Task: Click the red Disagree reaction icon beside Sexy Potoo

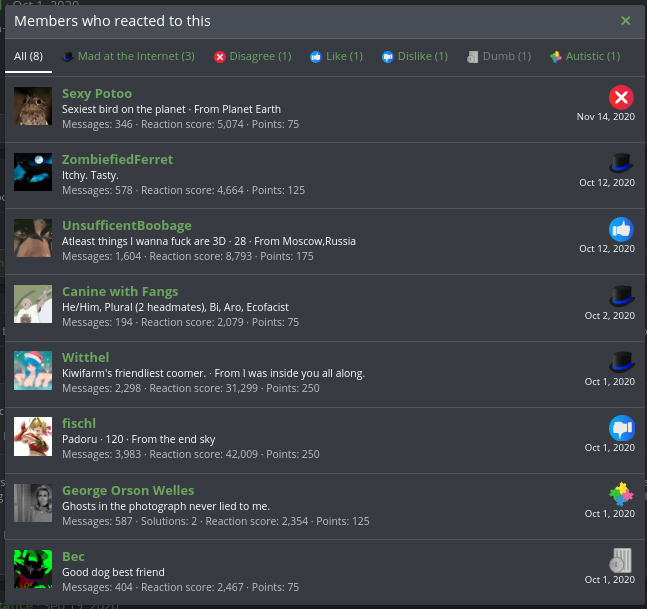Action: click(621, 97)
